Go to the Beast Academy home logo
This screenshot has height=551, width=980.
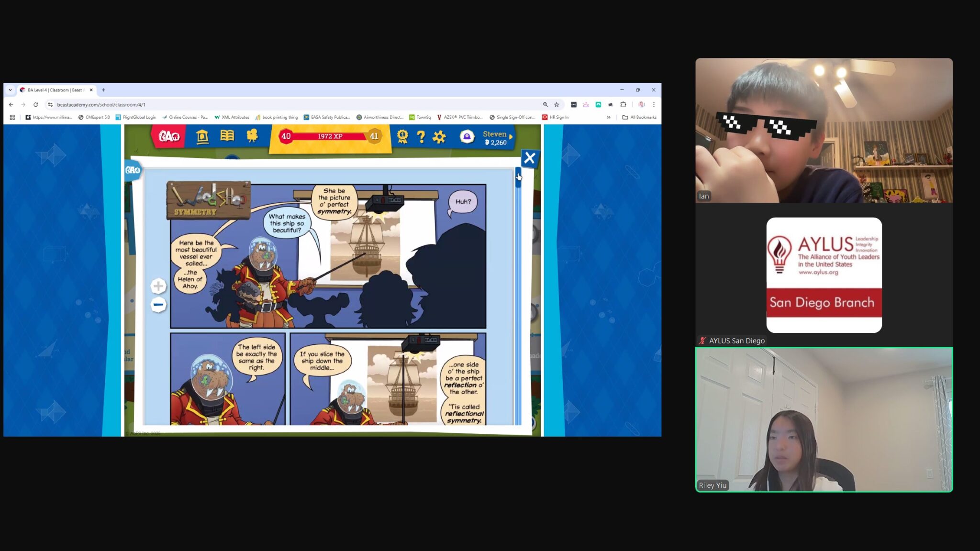169,137
